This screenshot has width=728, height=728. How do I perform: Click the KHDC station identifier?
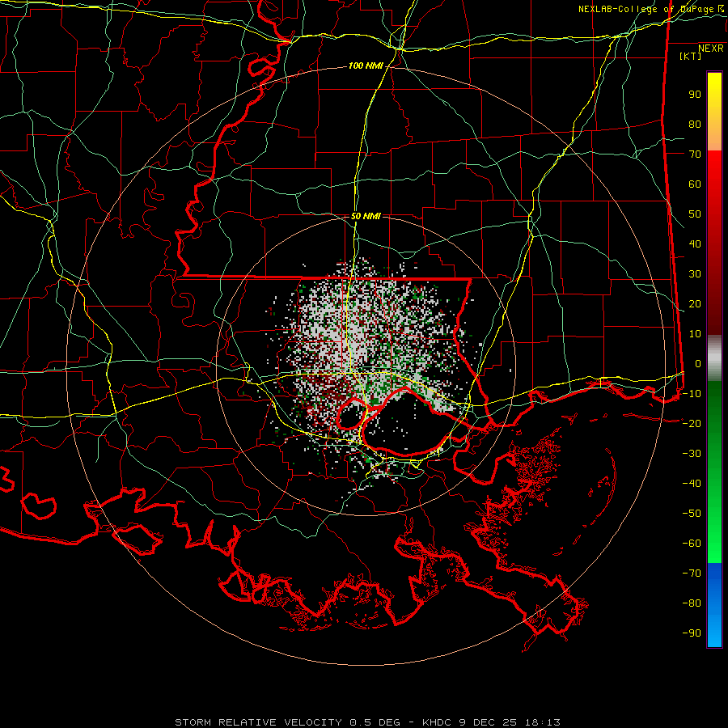437,722
